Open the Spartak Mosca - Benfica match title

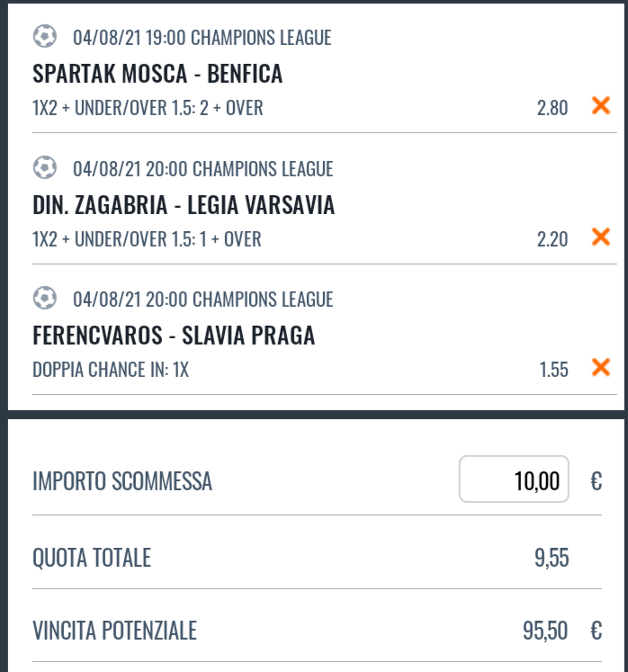(157, 73)
